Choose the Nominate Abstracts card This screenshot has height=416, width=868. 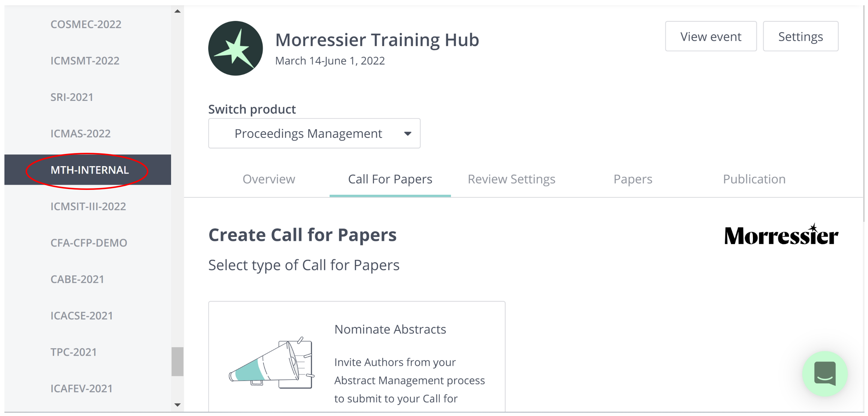pyautogui.click(x=356, y=356)
